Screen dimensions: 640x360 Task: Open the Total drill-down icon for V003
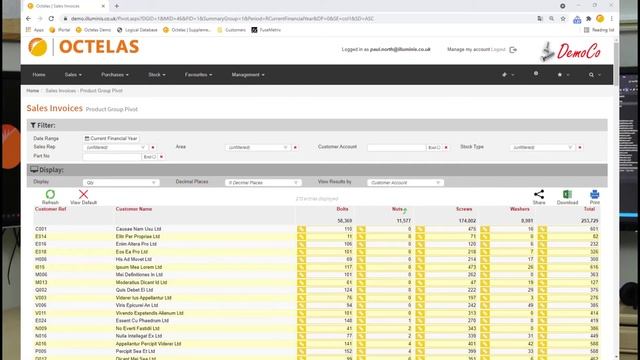pos(542,298)
